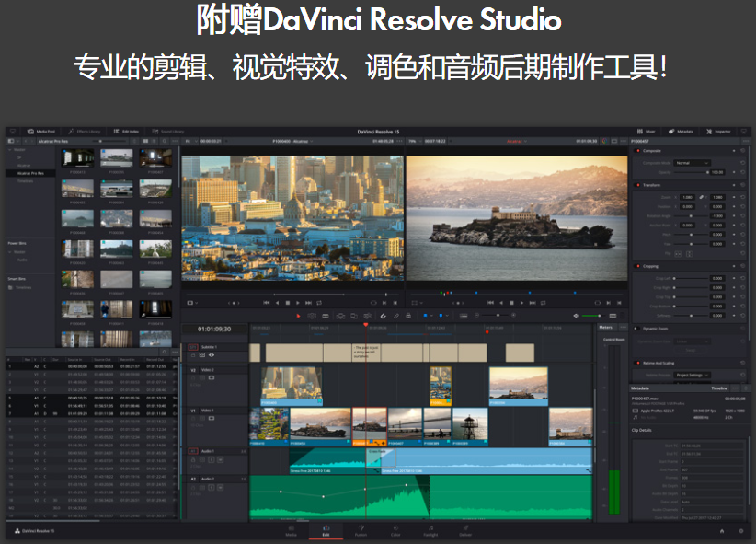This screenshot has height=544, width=756.
Task: Click the overwrite clip tool
Action: coord(354,316)
